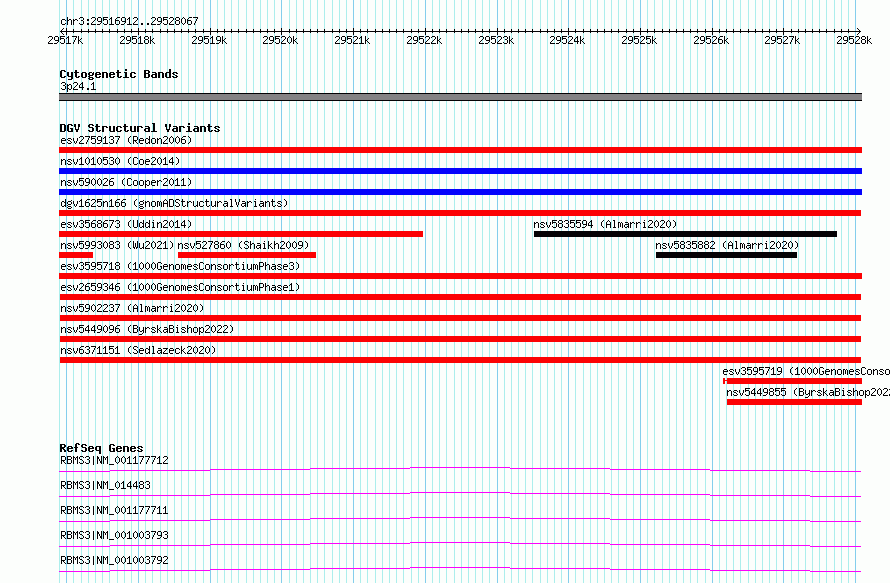Open nsv5835882 (Almarri2020) variant label
This screenshot has width=890, height=583.
click(x=727, y=245)
